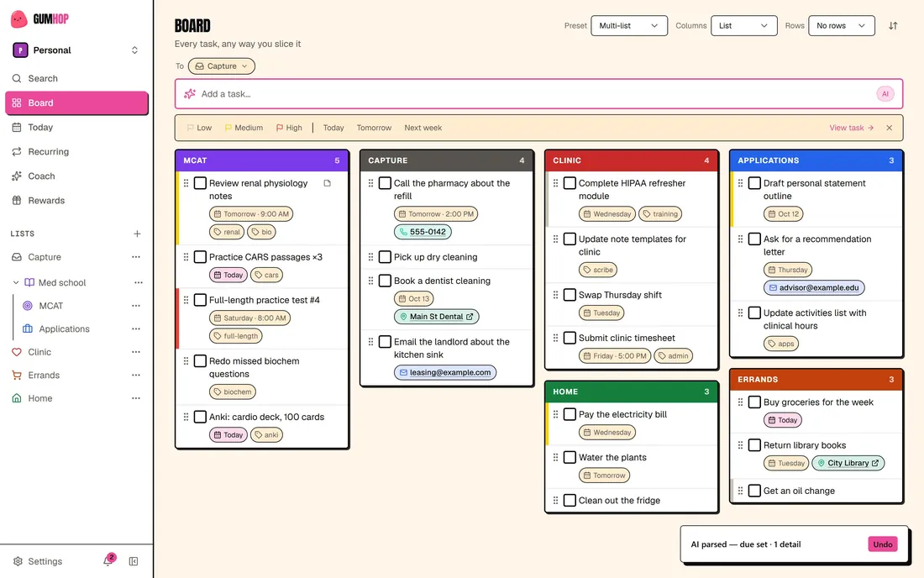This screenshot has height=578, width=924.
Task: Call phone number 555-0142 chip
Action: pos(423,232)
